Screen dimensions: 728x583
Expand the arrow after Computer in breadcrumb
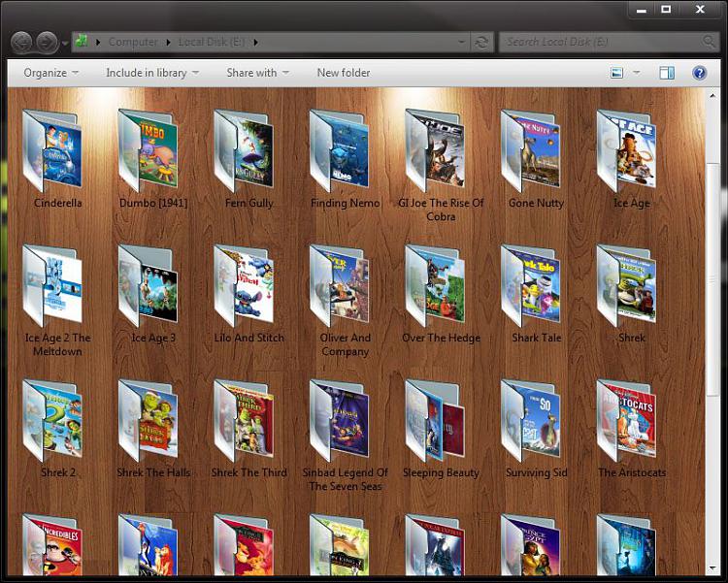coord(169,43)
